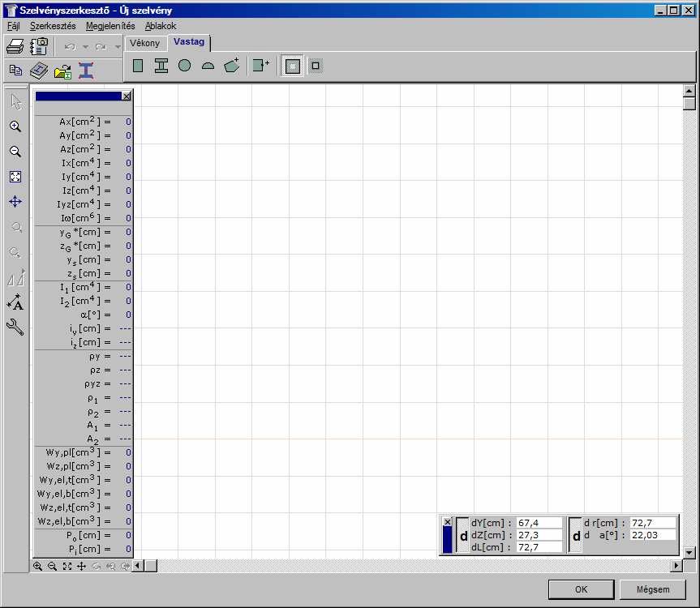The width and height of the screenshot is (700, 608).
Task: Click bottom bar pan icon
Action: (81, 566)
